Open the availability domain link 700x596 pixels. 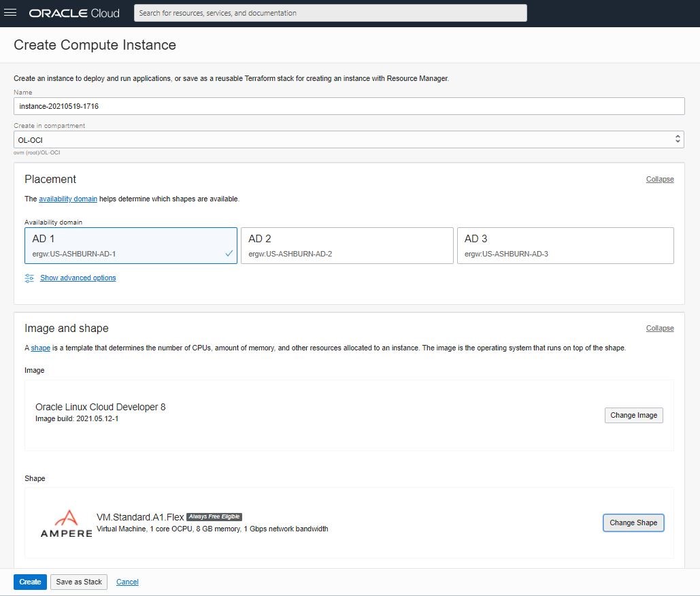pyautogui.click(x=68, y=199)
